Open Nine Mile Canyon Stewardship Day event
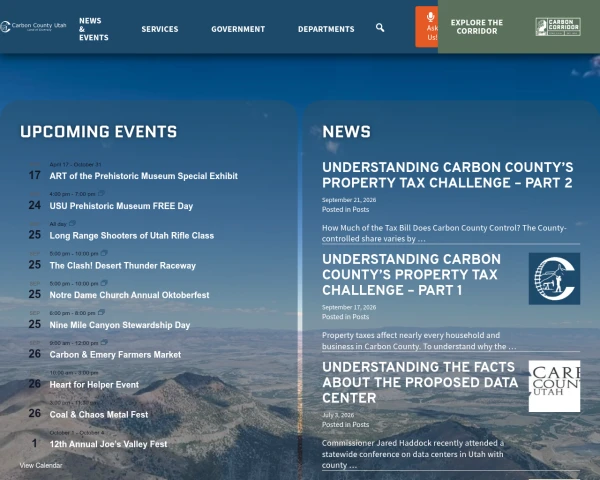600x480 pixels. click(120, 325)
